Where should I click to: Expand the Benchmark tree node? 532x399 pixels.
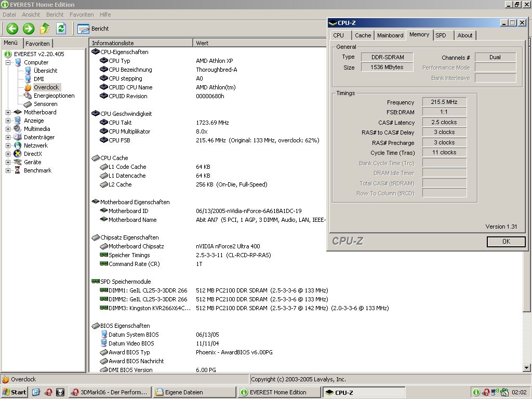coord(8,170)
